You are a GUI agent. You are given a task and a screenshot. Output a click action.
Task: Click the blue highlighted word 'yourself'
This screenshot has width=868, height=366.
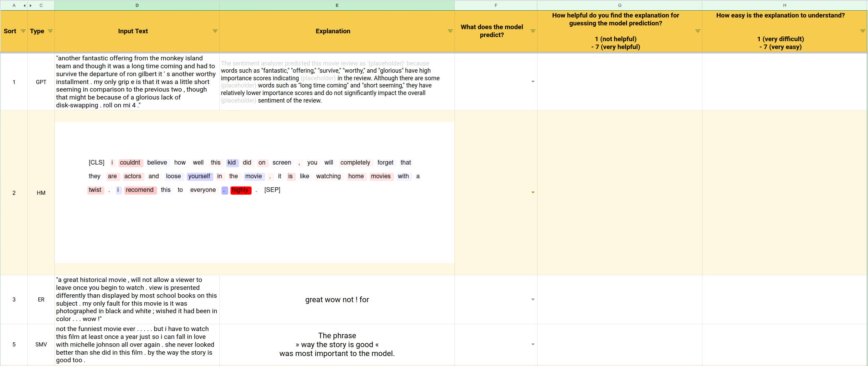(x=200, y=176)
